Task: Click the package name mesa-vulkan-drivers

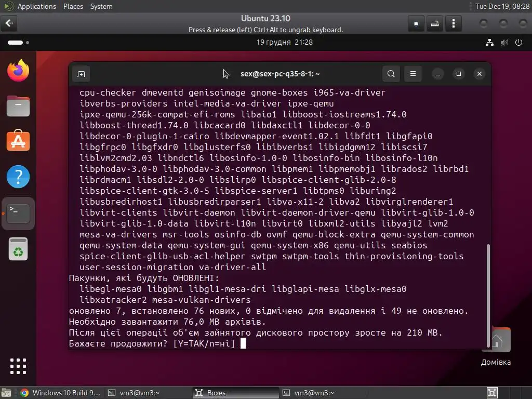Action: (201, 300)
